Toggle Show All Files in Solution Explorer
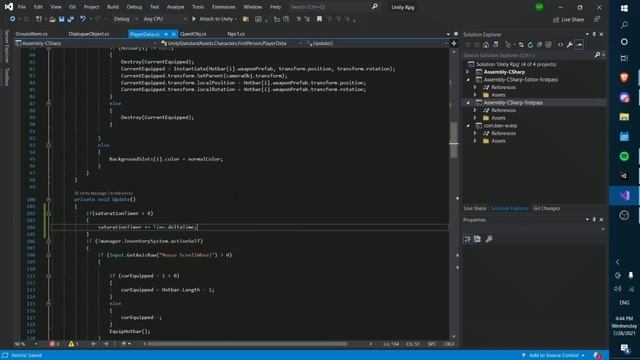 tap(548, 44)
